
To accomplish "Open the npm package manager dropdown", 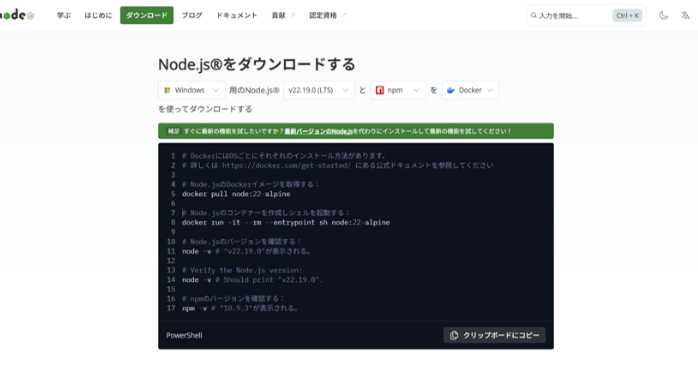I will pos(398,90).
